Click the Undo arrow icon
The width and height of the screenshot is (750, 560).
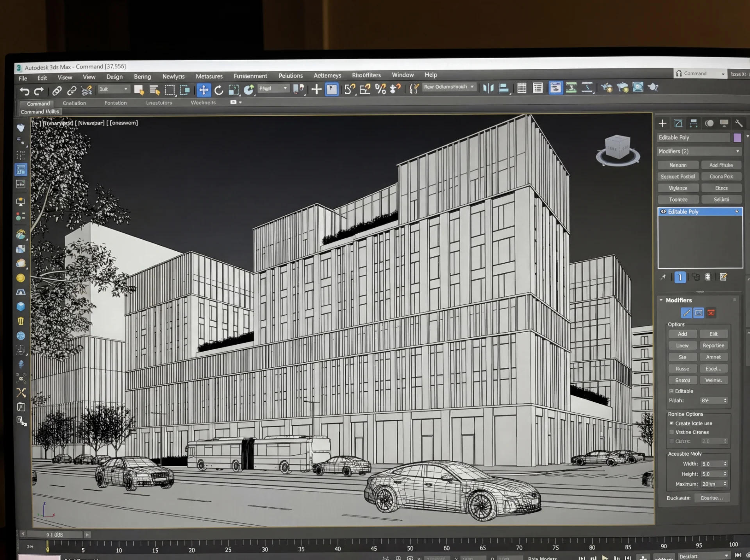pyautogui.click(x=25, y=91)
